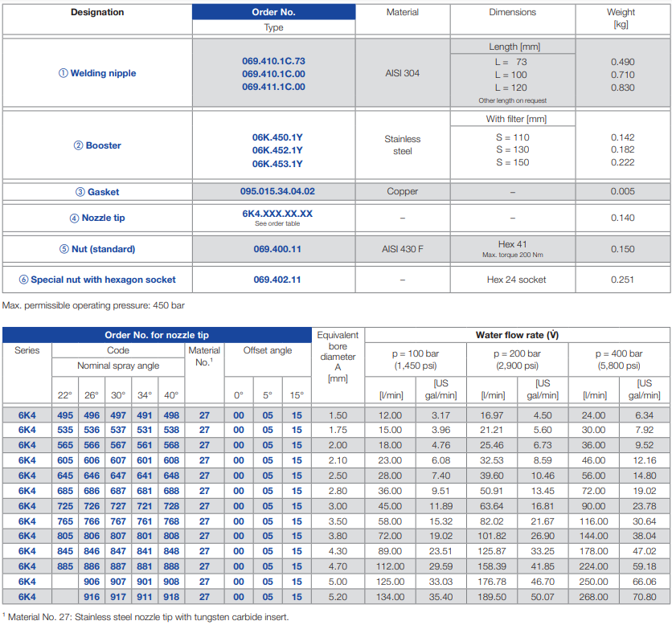
Task: Click bore diameter value 5.20
Action: coord(338,597)
